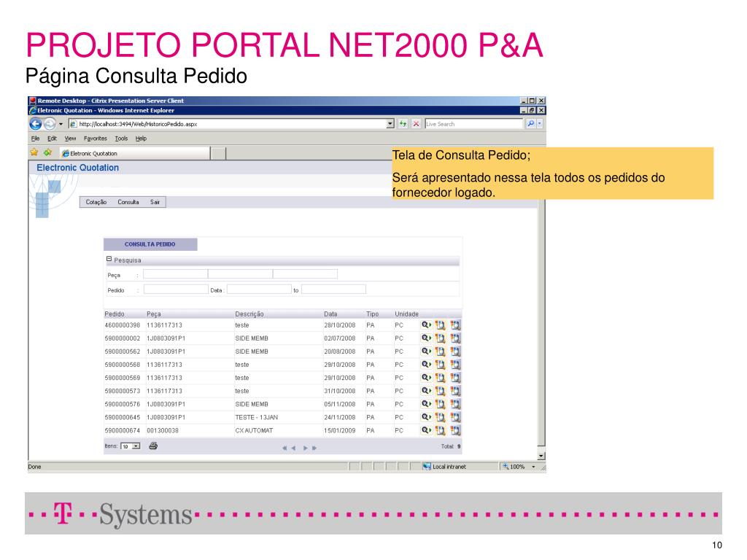Collapse the Pesquisa search section
747x560 pixels.
tap(109, 259)
